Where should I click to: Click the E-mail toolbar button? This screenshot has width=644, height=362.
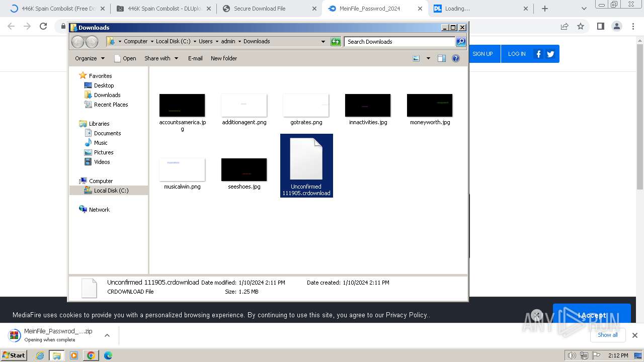(195, 58)
